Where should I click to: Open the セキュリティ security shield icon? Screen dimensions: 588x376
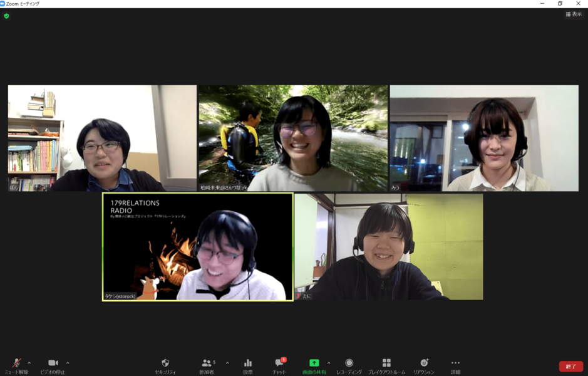click(x=165, y=364)
